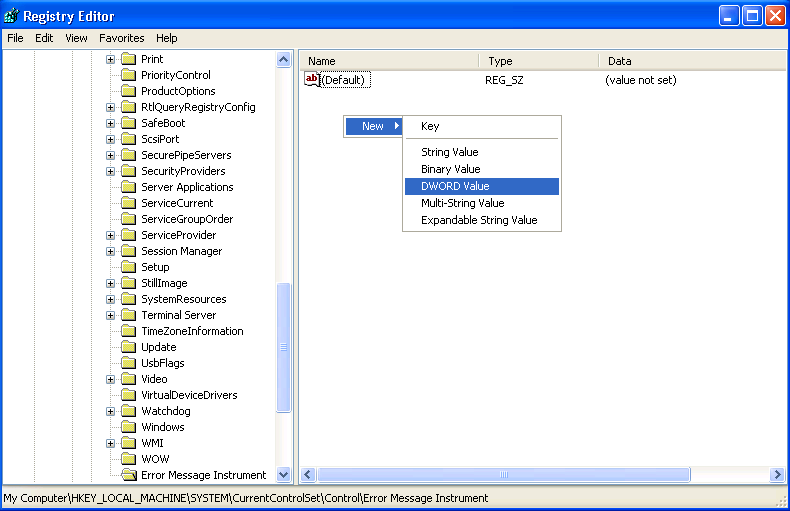Expand the SecurityProviders tree node

click(x=110, y=171)
